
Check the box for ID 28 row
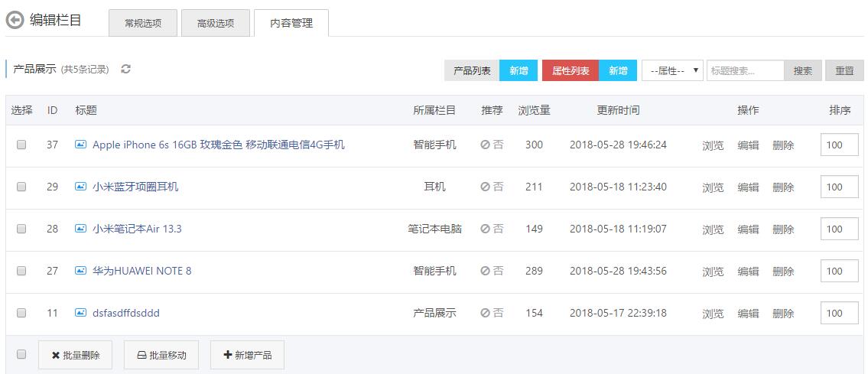tap(21, 229)
